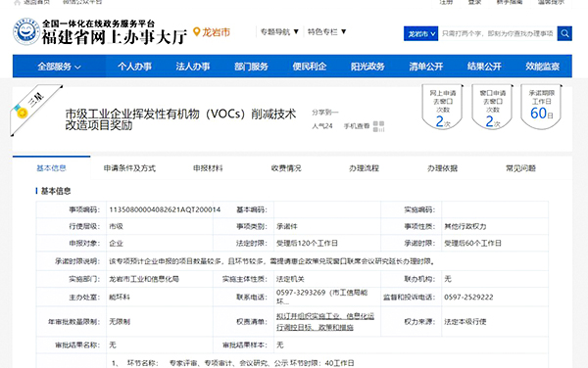Screen dimensions: 588x368
Task: Switch to the 办理流程 tab
Action: click(365, 168)
